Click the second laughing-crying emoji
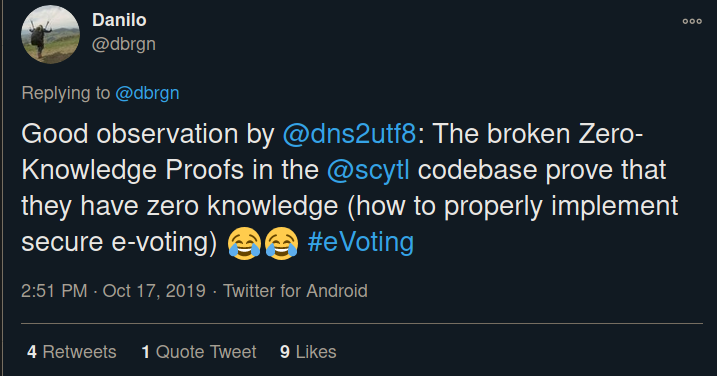The image size is (717, 376). 281,243
